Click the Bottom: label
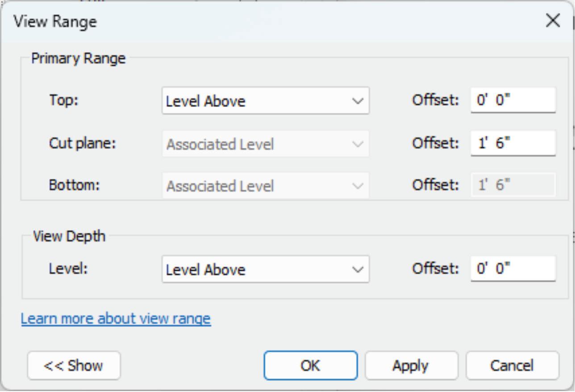Screen dimensions: 575x392 click(x=74, y=185)
